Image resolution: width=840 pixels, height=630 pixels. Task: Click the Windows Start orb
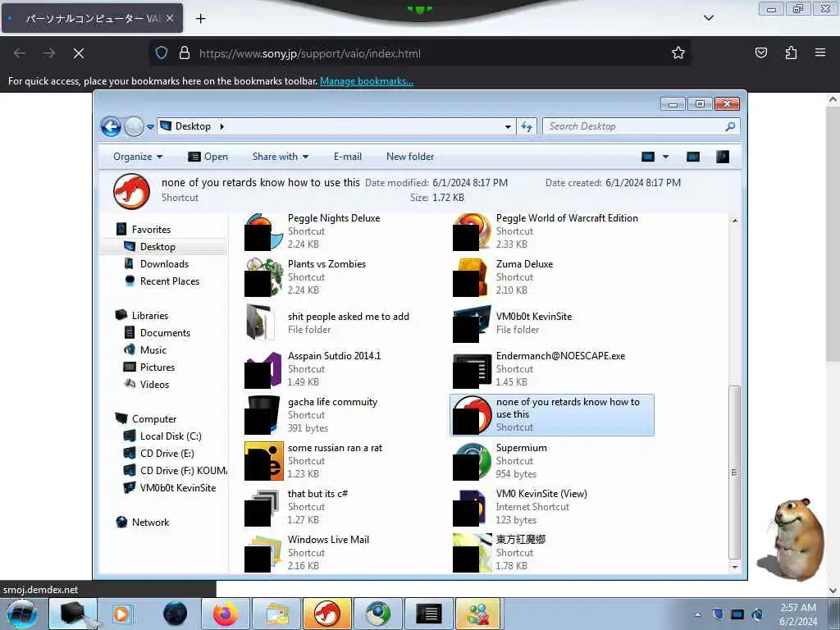coord(22,614)
